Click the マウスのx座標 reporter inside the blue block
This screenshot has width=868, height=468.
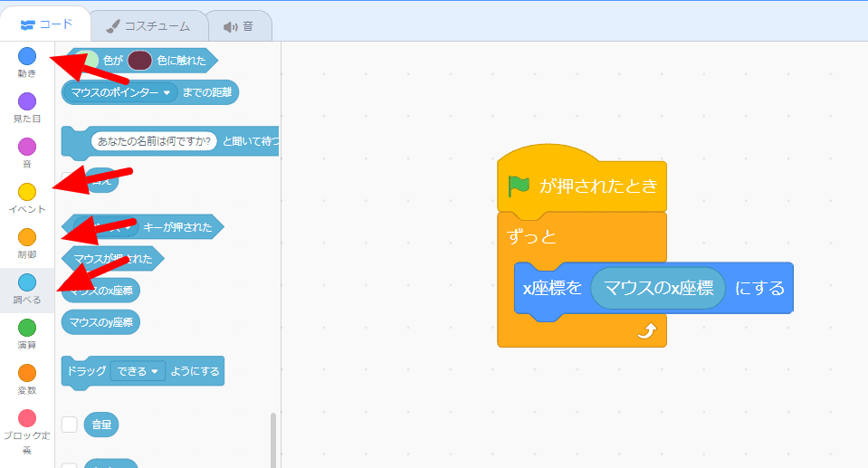[x=658, y=288]
